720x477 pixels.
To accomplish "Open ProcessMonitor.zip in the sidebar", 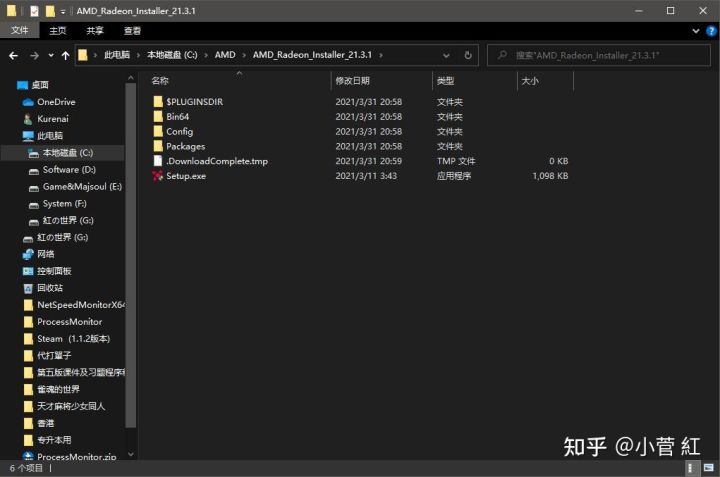I will (x=76, y=456).
